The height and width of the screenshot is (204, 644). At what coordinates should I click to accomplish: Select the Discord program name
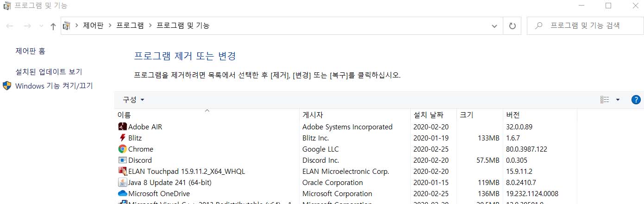pyautogui.click(x=140, y=160)
